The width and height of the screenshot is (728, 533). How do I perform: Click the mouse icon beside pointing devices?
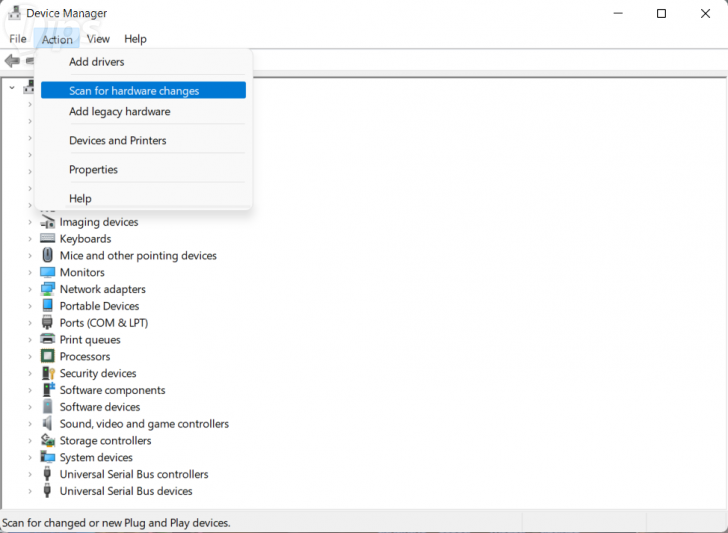[x=47, y=255]
